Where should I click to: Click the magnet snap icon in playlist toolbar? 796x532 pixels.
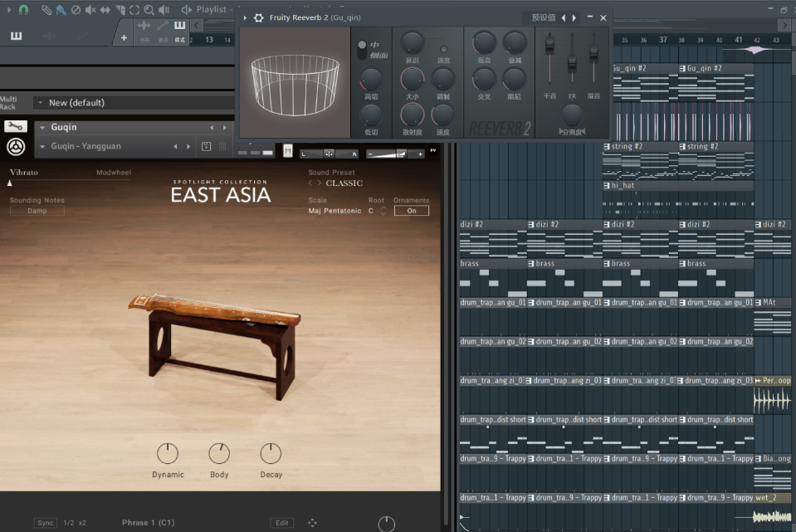click(23, 10)
